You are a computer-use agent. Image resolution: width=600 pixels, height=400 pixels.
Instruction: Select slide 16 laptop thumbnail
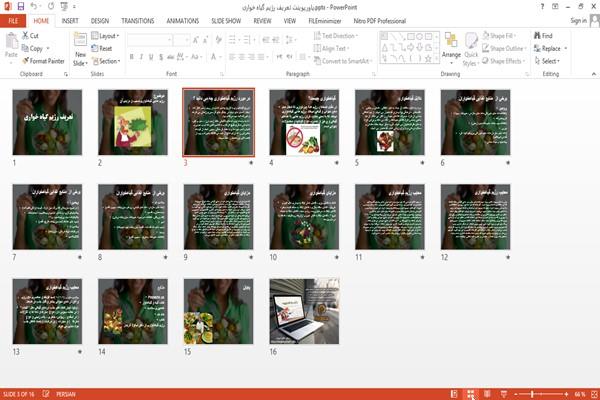[x=304, y=311]
